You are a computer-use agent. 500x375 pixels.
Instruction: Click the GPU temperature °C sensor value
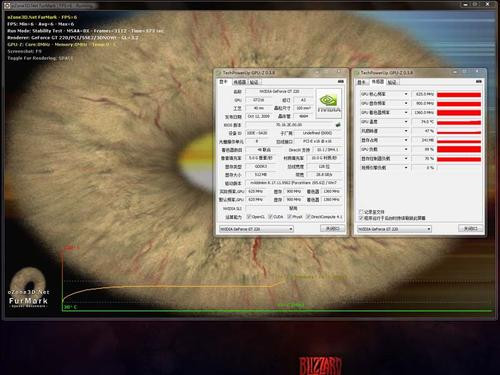(423, 122)
